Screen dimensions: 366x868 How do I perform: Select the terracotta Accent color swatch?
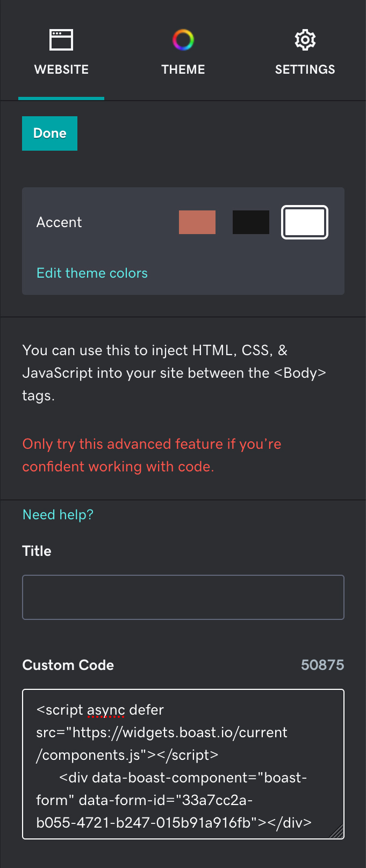coord(197,222)
